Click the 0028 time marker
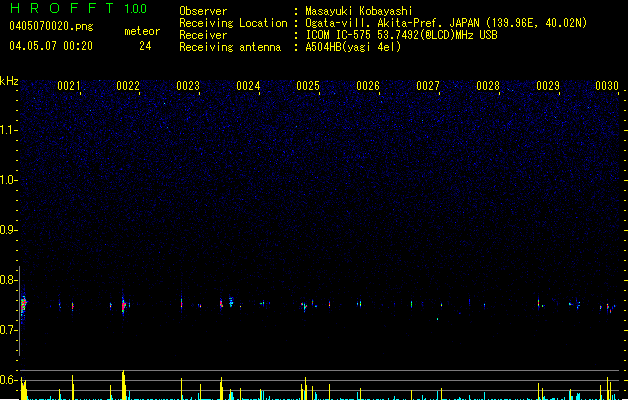The height and width of the screenshot is (400, 629). click(488, 86)
